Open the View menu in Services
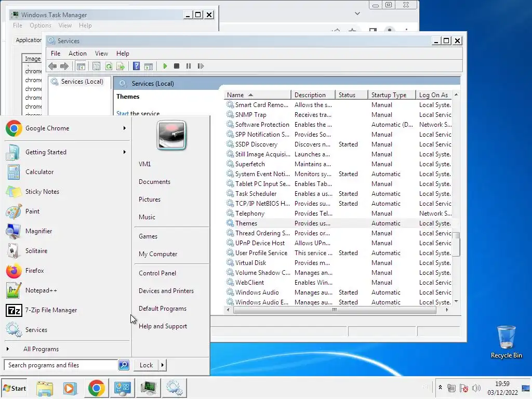 tap(101, 54)
